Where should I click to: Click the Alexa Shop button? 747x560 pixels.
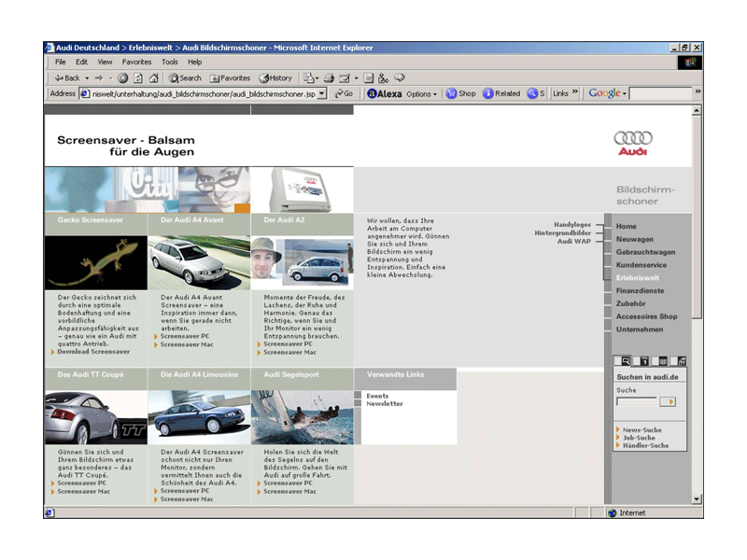tap(460, 94)
